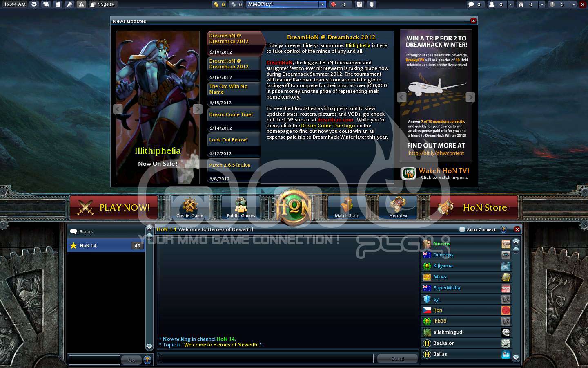The image size is (588, 368).
Task: Click the warning triangle icon in top bar
Action: pyautogui.click(x=81, y=4)
